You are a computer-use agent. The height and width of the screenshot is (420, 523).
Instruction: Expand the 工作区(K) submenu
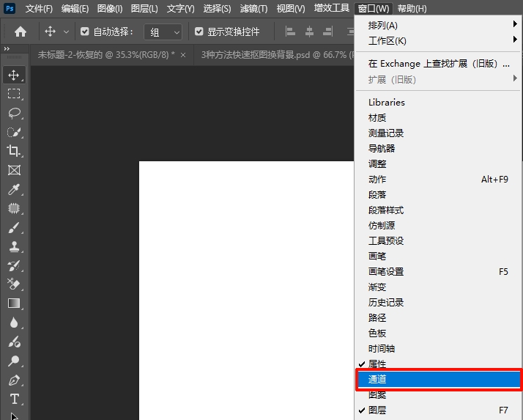tap(438, 41)
